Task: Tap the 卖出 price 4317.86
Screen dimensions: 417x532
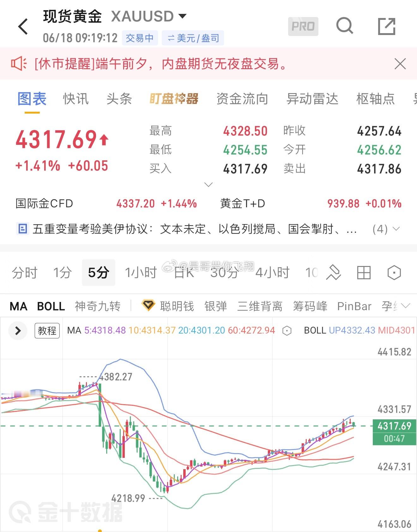Action: (379, 169)
